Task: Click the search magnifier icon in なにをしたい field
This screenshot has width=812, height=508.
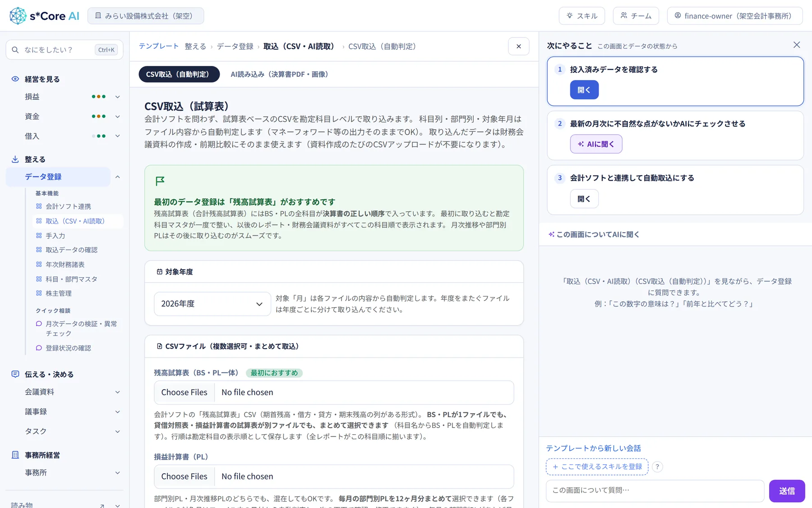Action: coord(15,50)
